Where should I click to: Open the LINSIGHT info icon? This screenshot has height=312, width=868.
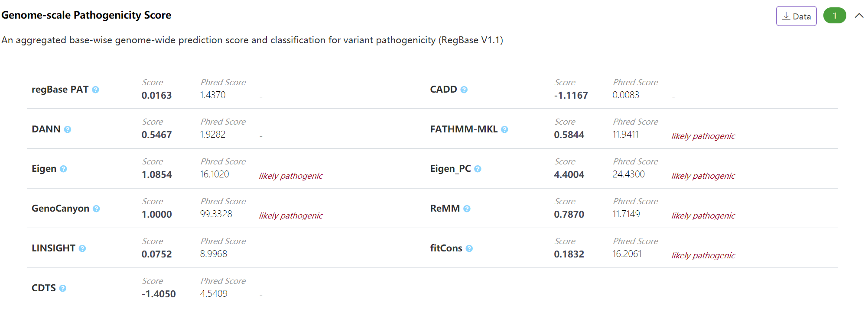pos(82,248)
